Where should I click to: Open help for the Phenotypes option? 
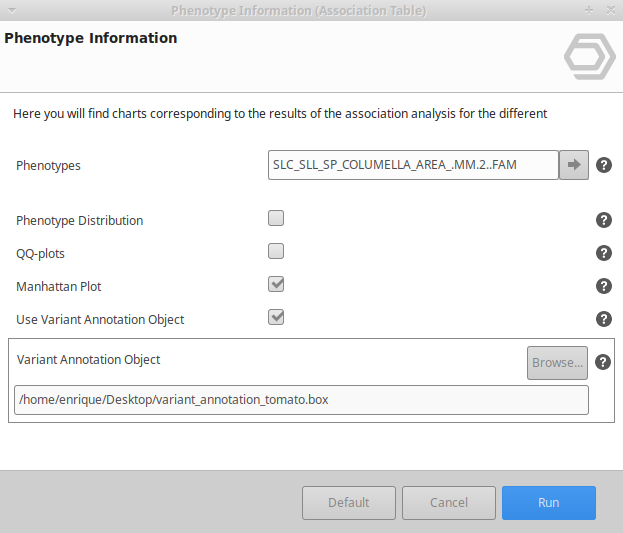(604, 165)
